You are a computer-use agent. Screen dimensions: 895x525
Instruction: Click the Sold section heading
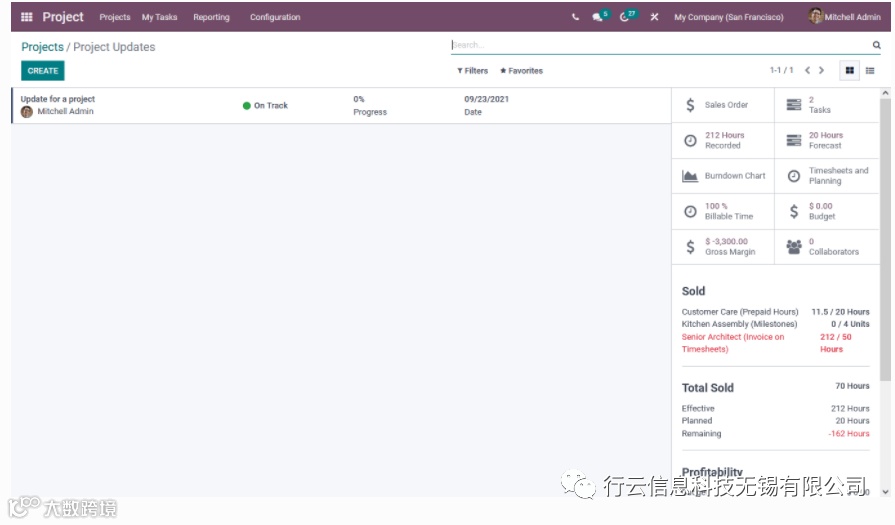click(694, 291)
